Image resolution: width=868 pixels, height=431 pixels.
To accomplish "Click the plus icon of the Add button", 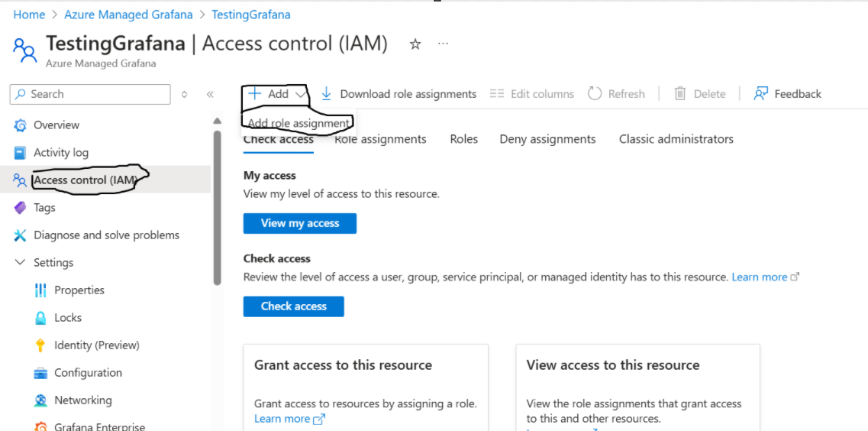I will click(254, 94).
